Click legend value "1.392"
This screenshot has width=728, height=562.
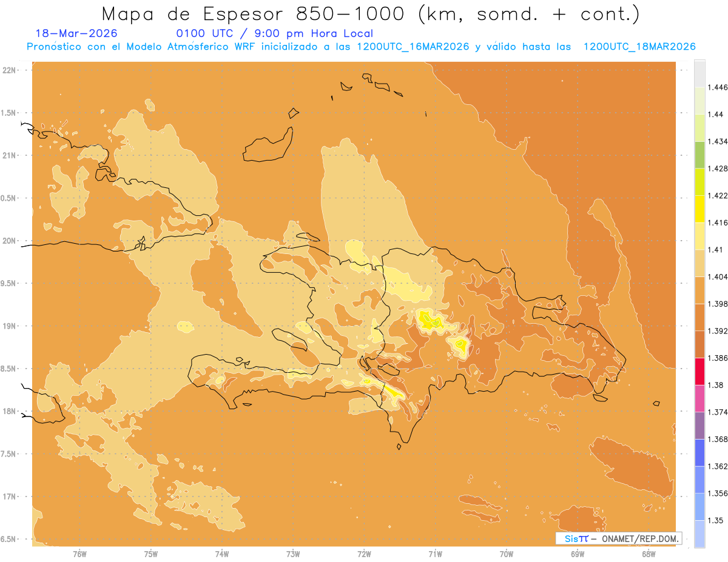[x=718, y=331]
